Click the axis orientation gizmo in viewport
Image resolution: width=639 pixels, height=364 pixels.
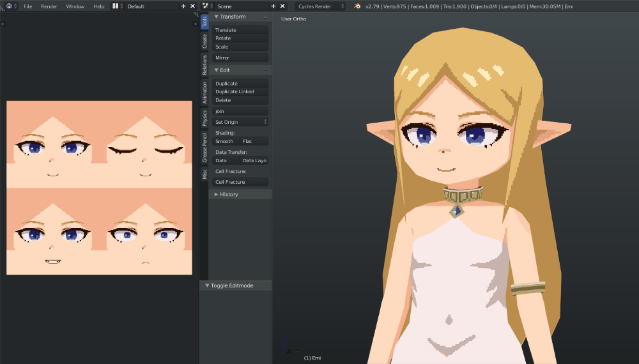[x=289, y=347]
